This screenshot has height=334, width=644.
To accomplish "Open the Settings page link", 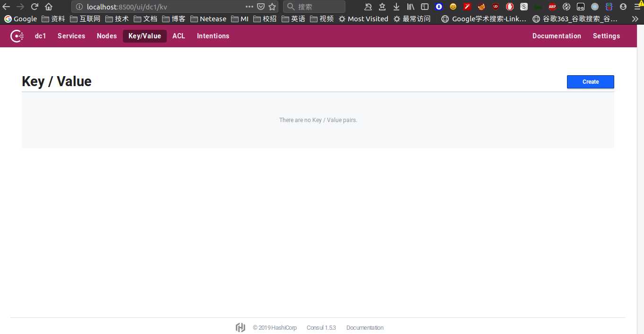I will tap(606, 36).
